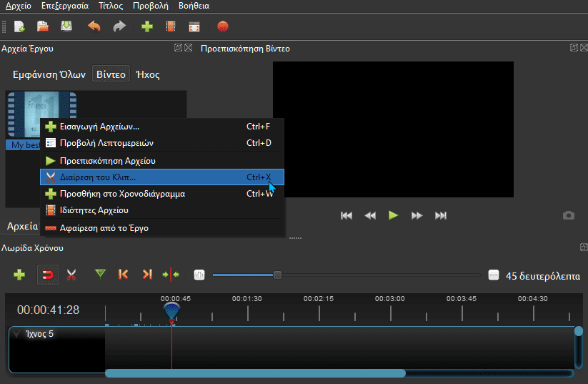This screenshot has height=384, width=588.
Task: Choose Ιδιότητες Αρχείου from the context menu
Action: coord(162,210)
